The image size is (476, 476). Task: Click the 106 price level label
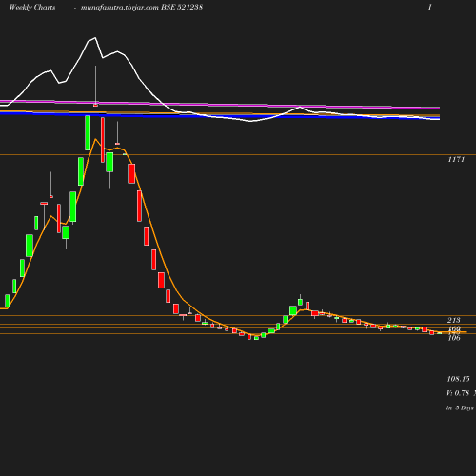(454, 338)
